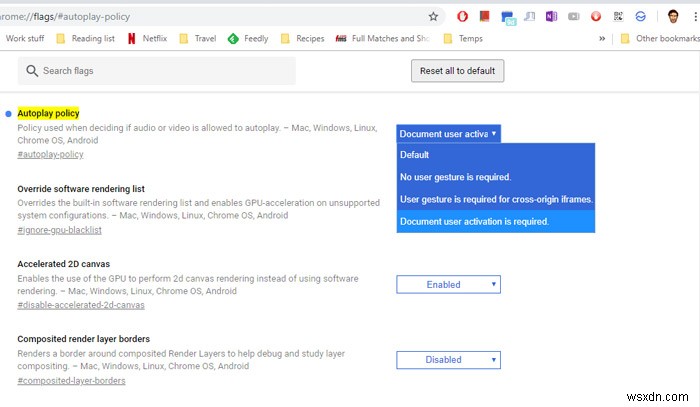Open the Other bookmarks folder
Screen dimensions: 700x407
660,38
